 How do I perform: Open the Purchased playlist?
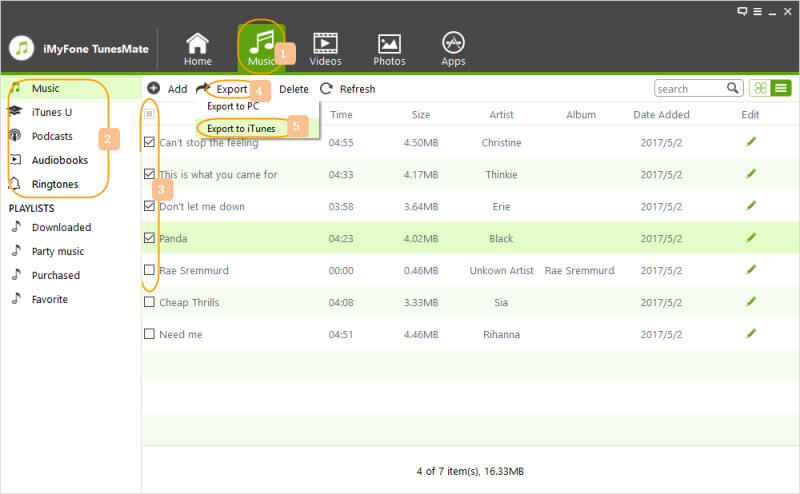tap(56, 275)
